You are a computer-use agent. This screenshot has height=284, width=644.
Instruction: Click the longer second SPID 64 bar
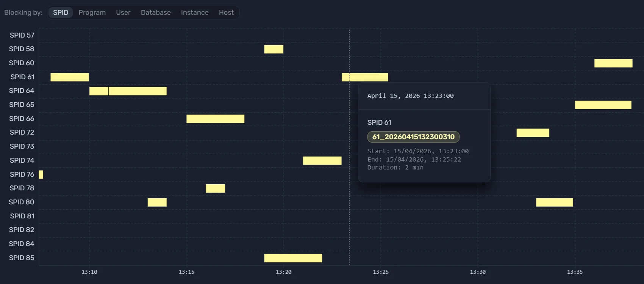(x=138, y=91)
